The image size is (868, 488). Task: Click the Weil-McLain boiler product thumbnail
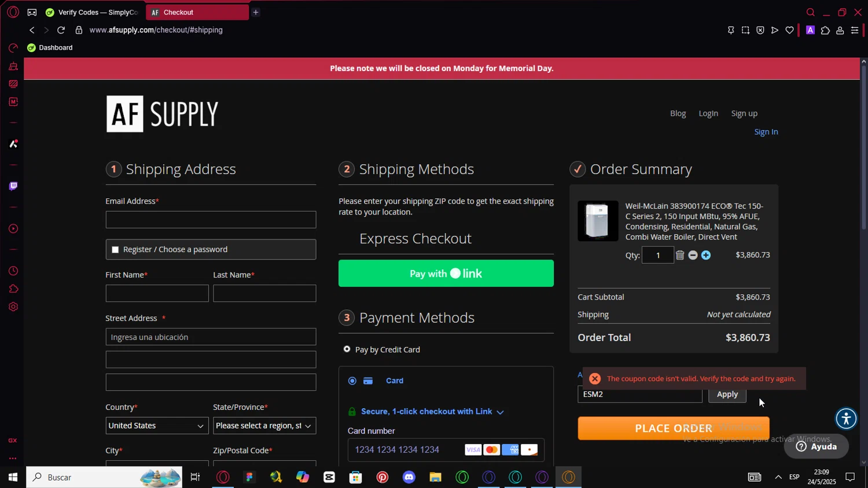point(598,221)
